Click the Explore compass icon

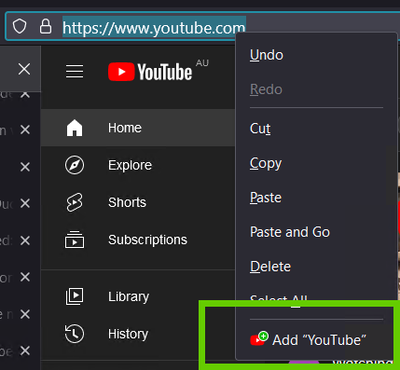[74, 165]
